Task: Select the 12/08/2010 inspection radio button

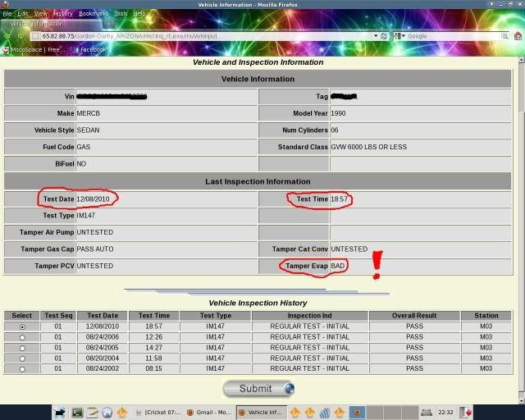Action: [x=22, y=326]
